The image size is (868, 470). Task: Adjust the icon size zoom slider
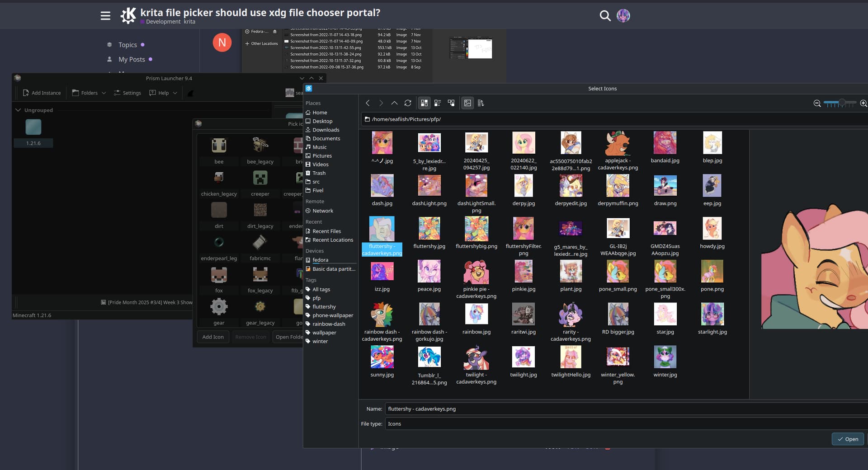[x=841, y=103]
